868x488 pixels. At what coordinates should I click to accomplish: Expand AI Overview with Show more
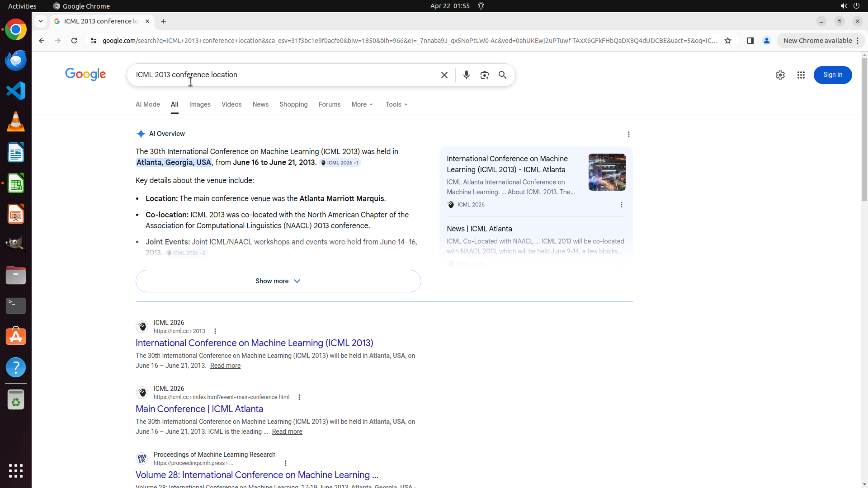tap(278, 281)
